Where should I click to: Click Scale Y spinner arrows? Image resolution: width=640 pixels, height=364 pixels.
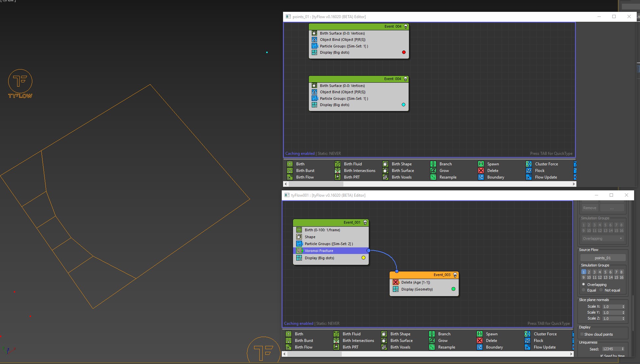[x=623, y=313]
